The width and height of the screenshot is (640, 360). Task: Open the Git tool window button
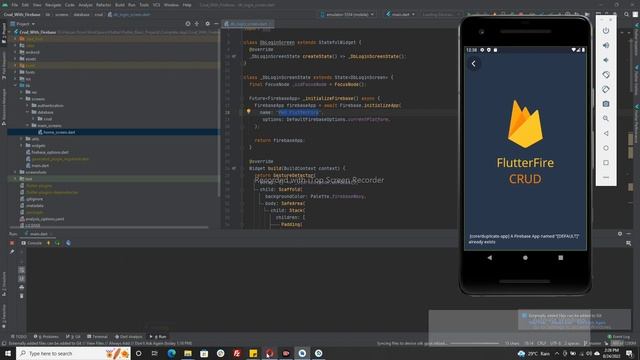(73, 337)
